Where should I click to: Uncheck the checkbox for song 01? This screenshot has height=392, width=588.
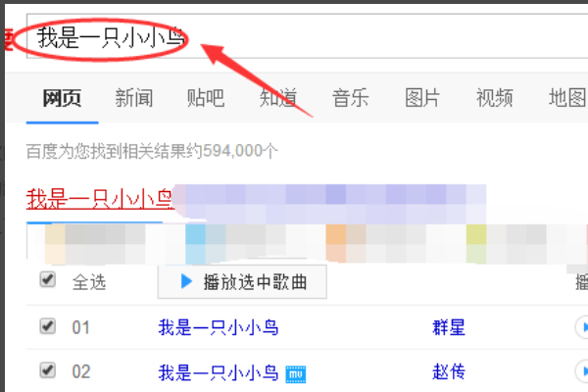click(x=47, y=326)
